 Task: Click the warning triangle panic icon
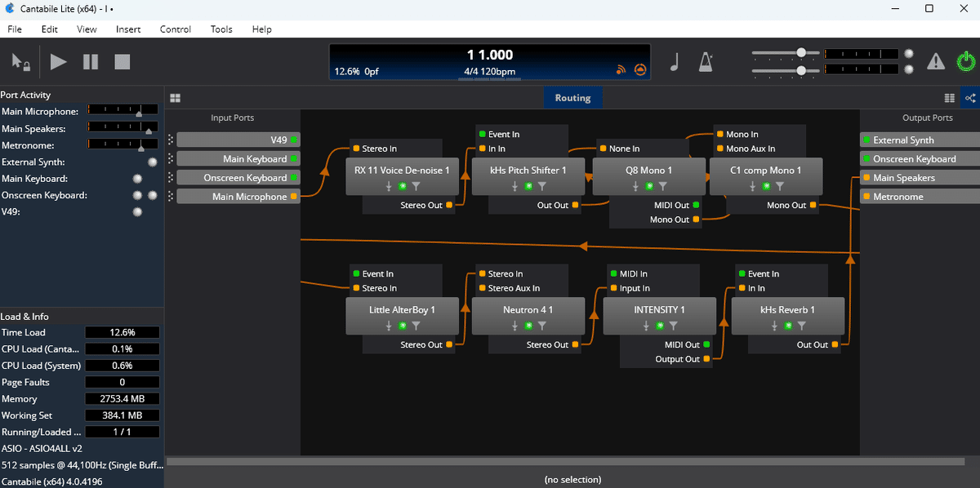pos(936,61)
